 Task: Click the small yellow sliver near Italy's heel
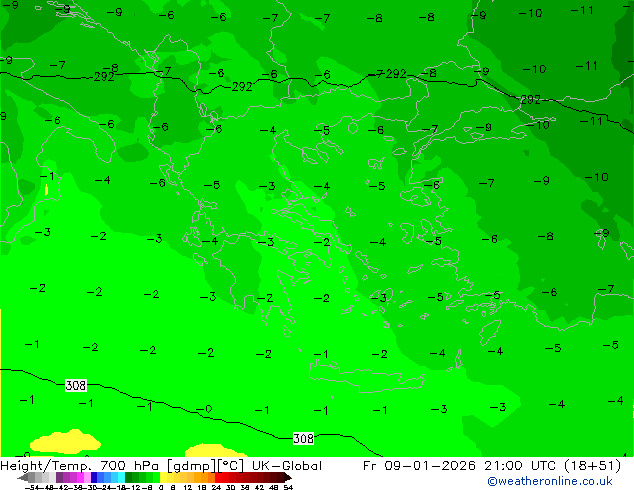coord(46,190)
